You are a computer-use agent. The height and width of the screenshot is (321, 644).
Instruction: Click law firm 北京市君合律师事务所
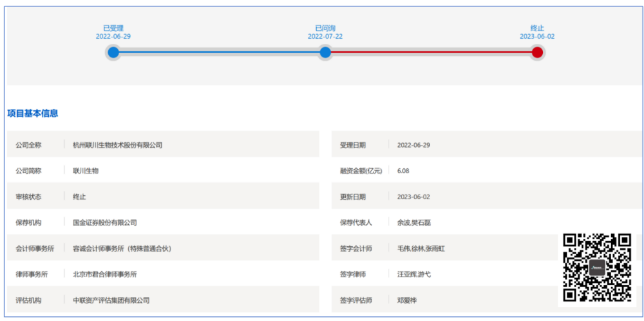click(105, 274)
